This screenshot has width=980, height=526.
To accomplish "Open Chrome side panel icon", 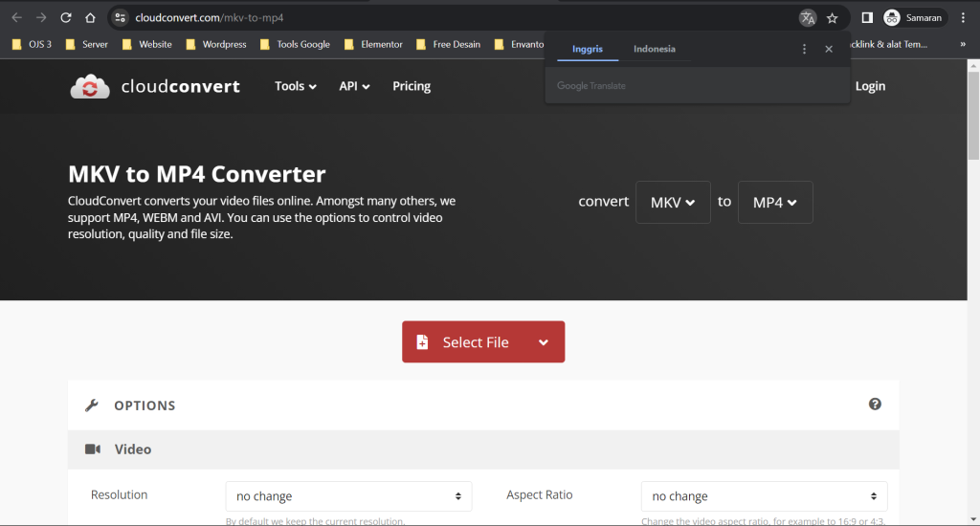I will coord(866,18).
